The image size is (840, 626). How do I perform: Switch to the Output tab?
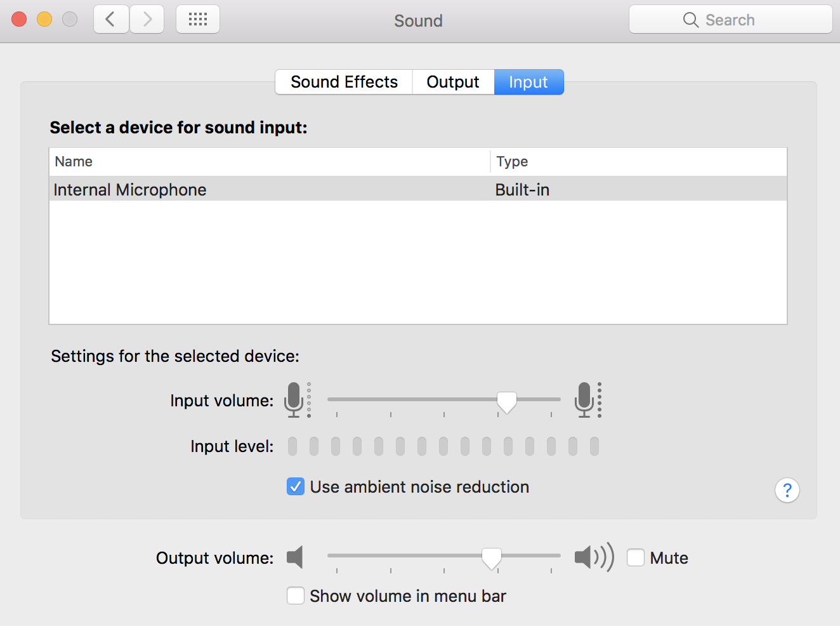(453, 82)
